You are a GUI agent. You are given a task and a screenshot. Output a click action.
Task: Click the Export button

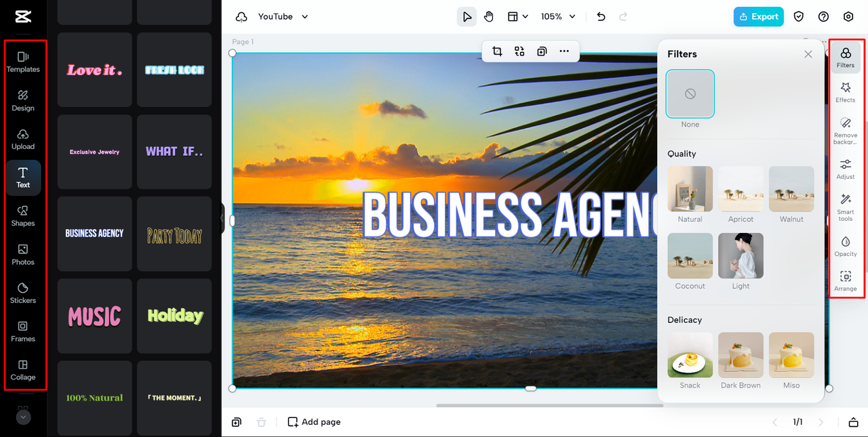pos(758,17)
